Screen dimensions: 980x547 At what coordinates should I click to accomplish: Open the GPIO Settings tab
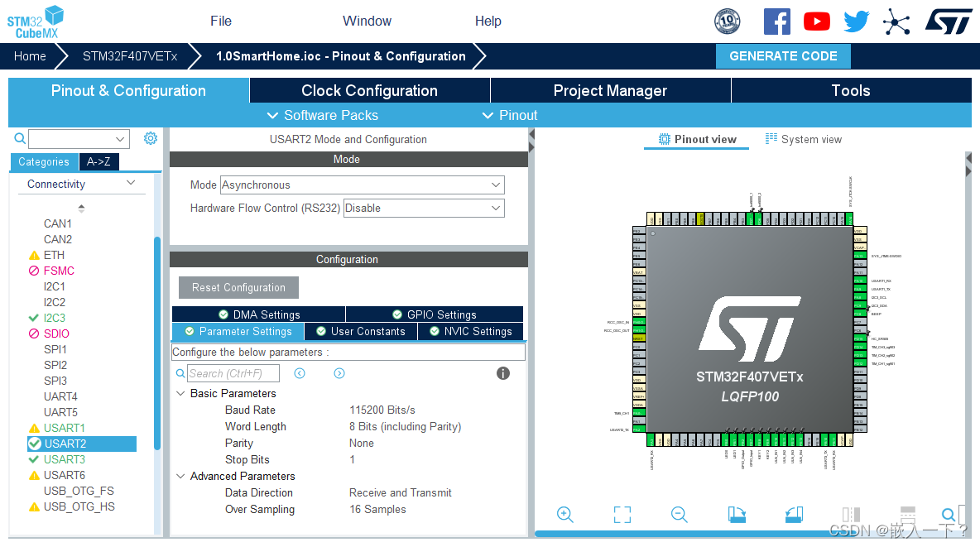(435, 314)
